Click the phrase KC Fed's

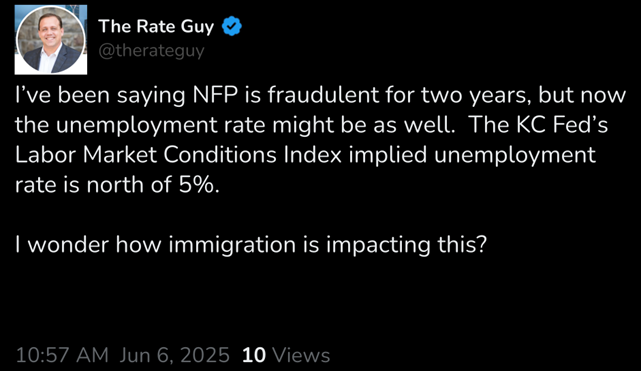pyautogui.click(x=562, y=125)
